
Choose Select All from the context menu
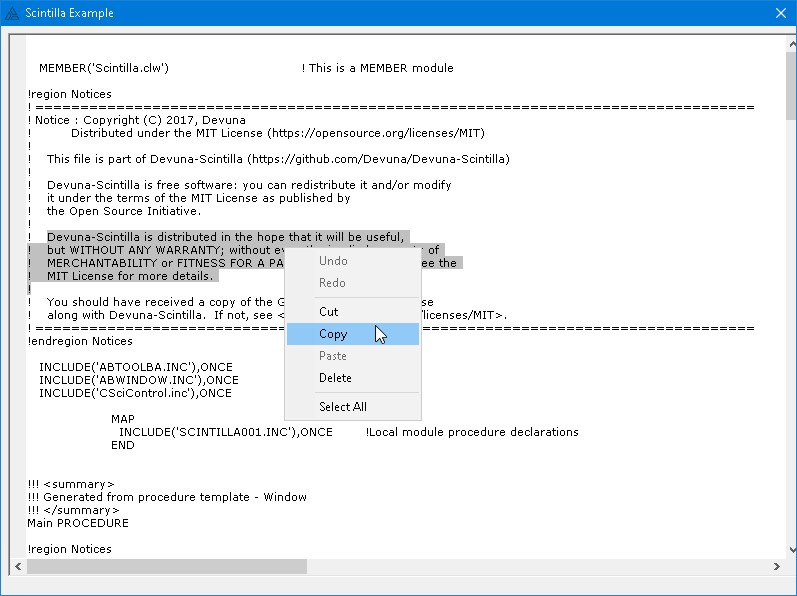point(342,407)
